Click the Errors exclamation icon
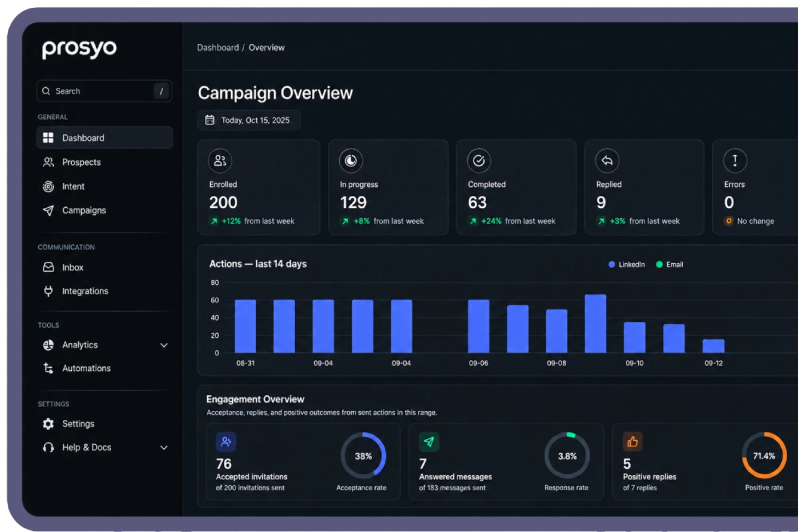This screenshot has height=532, width=798. pyautogui.click(x=735, y=161)
